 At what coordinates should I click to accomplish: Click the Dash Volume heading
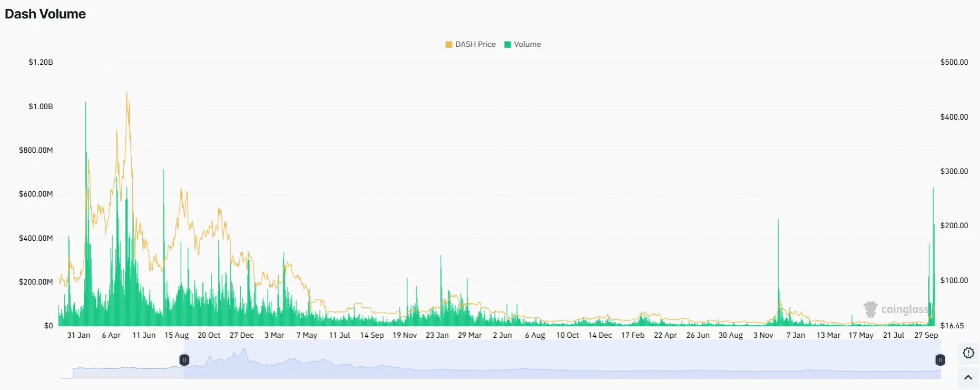[45, 14]
